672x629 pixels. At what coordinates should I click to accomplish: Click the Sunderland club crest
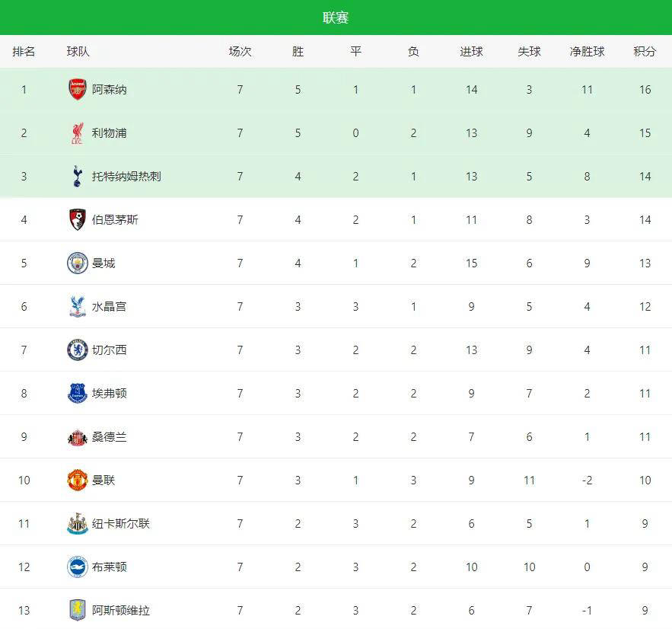pyautogui.click(x=78, y=437)
